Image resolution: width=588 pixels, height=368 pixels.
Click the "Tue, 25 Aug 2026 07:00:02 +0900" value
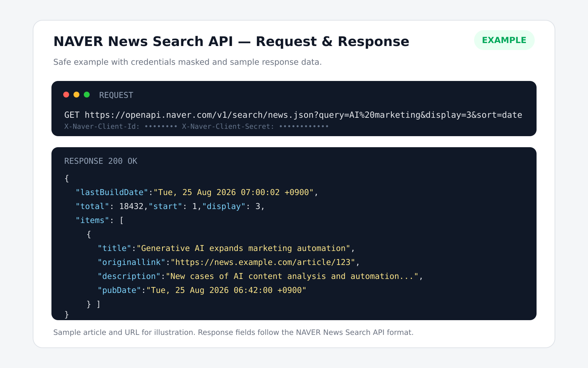point(233,192)
